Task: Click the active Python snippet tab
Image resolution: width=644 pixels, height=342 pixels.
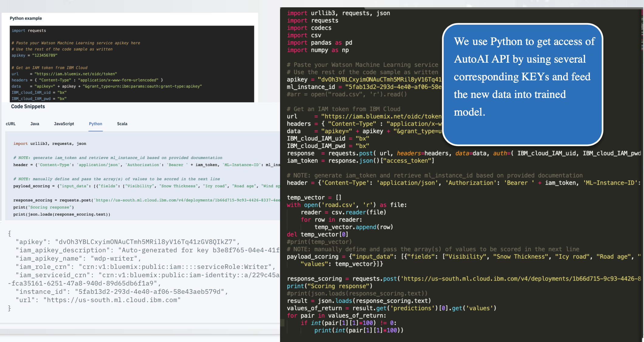Action: click(95, 124)
